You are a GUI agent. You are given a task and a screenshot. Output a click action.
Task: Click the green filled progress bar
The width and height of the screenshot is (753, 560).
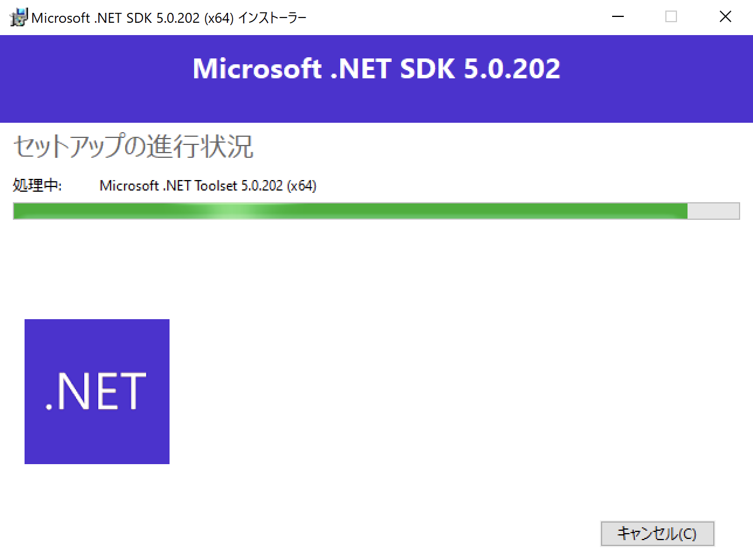pos(350,211)
